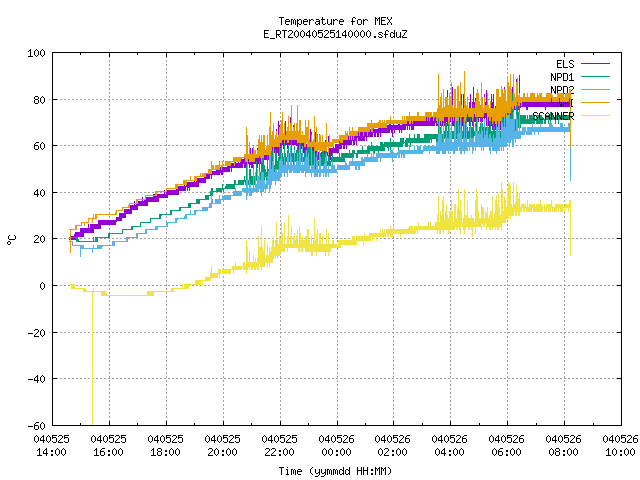The image size is (640, 480).
Task: Pick the green NPD1 legend line sample
Action: pyautogui.click(x=596, y=76)
